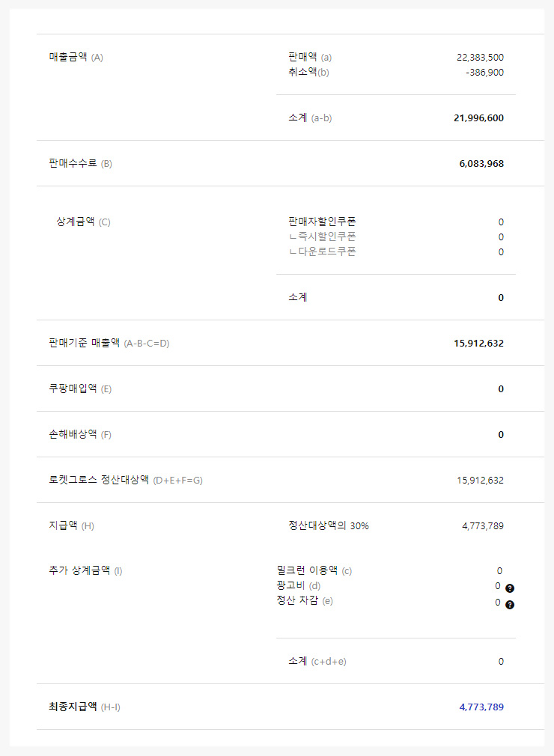The image size is (554, 756).
Task: Click the 판매자할인쿠폰 row label
Action: click(322, 222)
